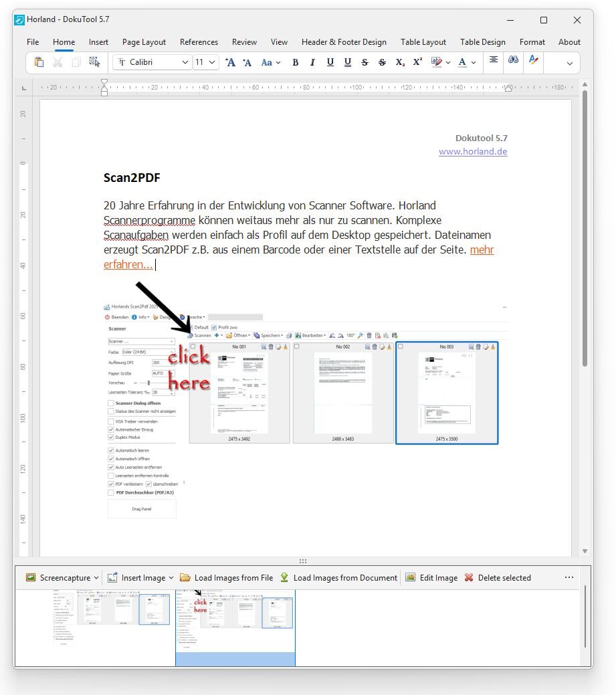
Task: Switch to the View tab
Action: click(279, 42)
